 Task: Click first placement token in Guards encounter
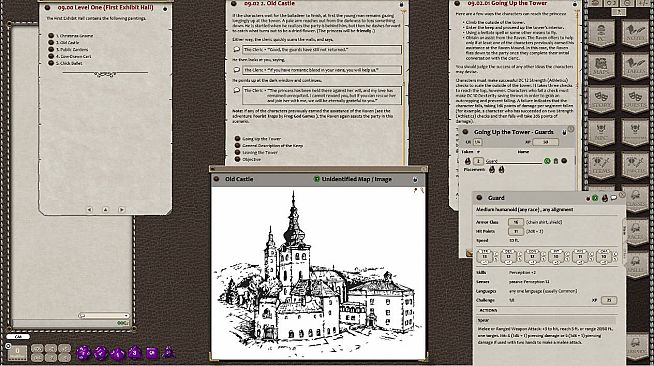pos(492,170)
